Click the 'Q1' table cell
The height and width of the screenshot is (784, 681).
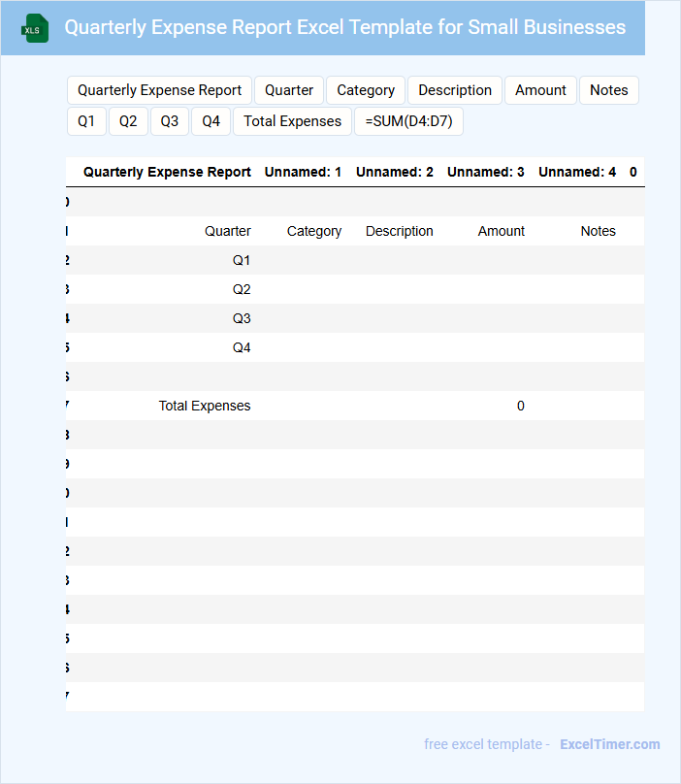point(242,260)
